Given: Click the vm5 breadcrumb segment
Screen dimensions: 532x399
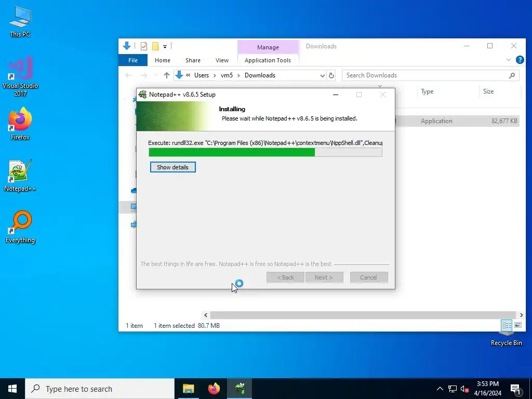Looking at the screenshot, I should tap(227, 75).
